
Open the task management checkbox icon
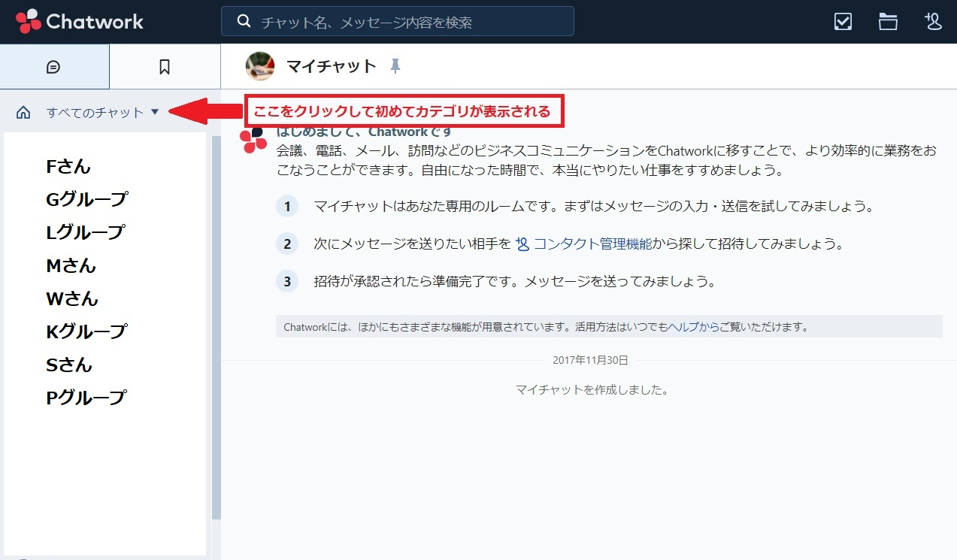[x=843, y=22]
